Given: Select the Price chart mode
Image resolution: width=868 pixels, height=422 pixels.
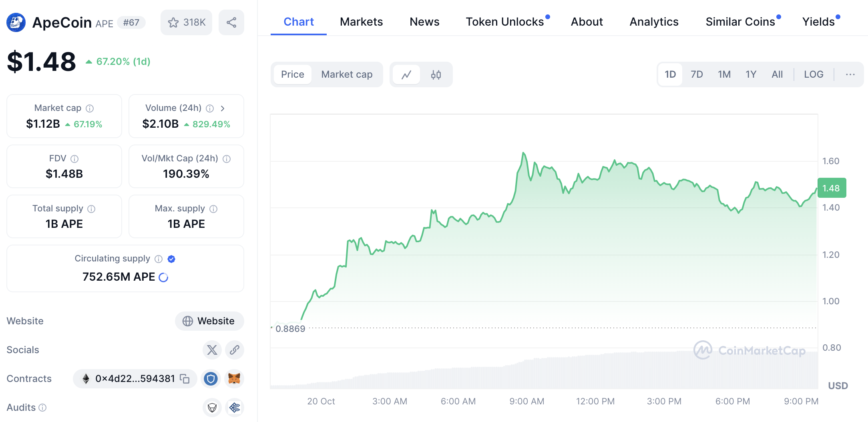Looking at the screenshot, I should [293, 74].
